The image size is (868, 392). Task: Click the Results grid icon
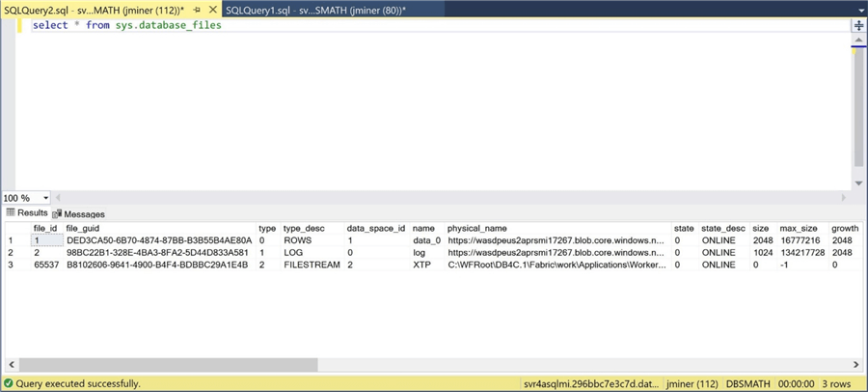coord(11,213)
